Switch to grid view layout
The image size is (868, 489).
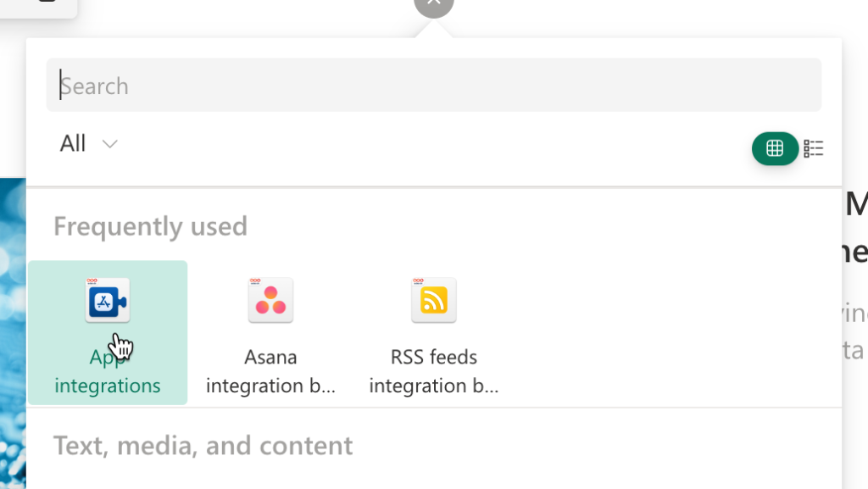pyautogui.click(x=775, y=148)
